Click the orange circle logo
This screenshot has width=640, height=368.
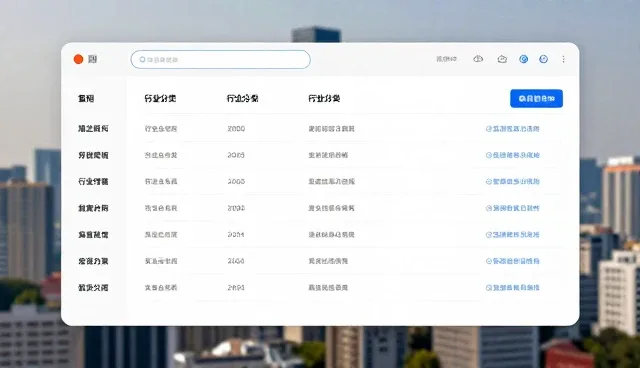coord(78,59)
